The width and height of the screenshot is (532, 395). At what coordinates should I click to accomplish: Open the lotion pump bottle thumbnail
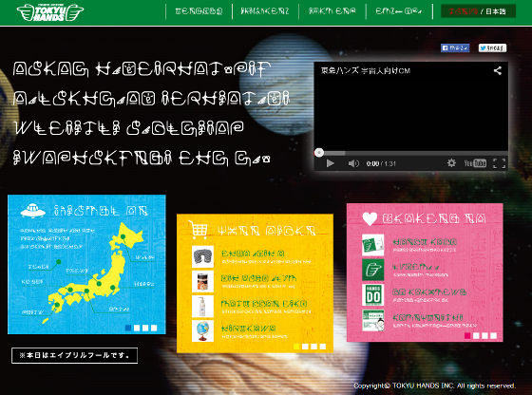point(202,307)
